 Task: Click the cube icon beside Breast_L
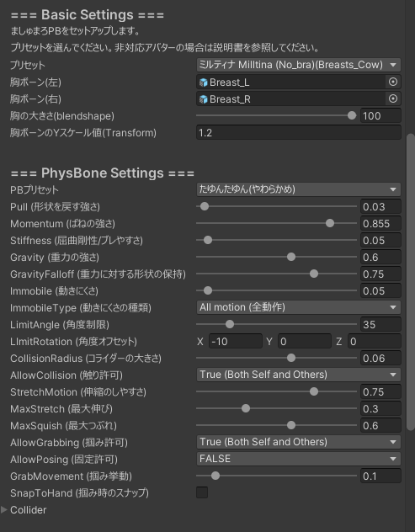click(x=203, y=82)
